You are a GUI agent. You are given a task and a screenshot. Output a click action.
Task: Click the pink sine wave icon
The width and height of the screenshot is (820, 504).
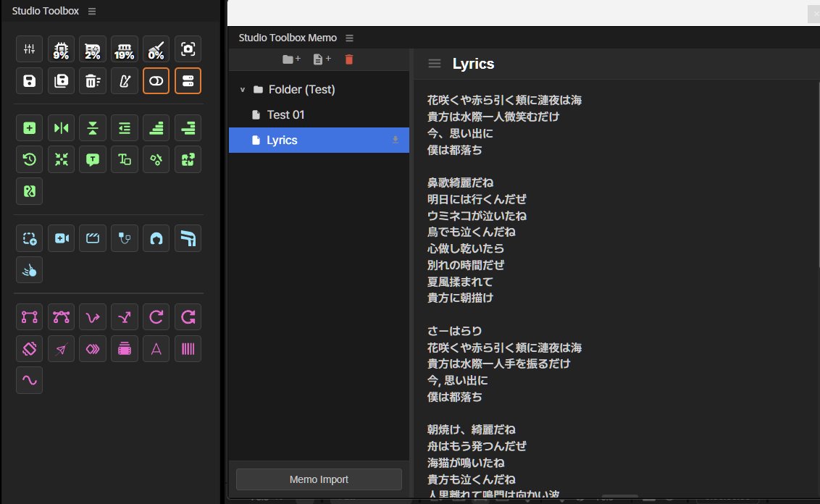(x=29, y=381)
